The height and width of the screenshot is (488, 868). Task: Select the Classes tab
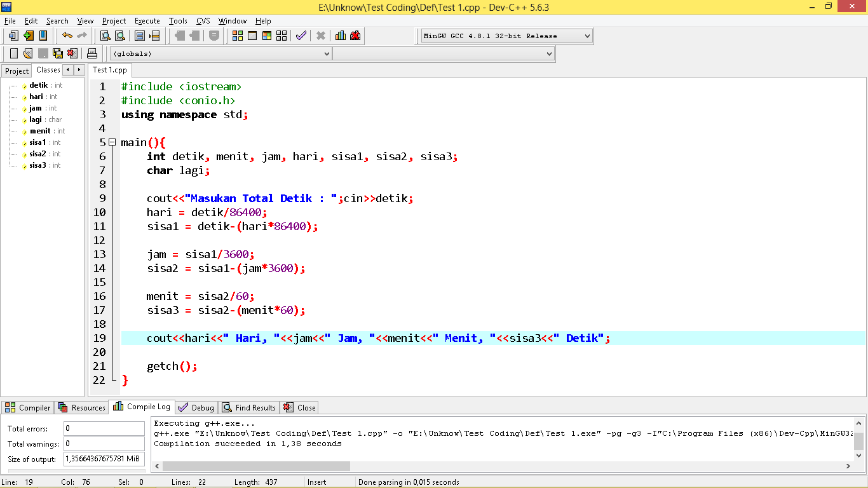click(x=48, y=70)
